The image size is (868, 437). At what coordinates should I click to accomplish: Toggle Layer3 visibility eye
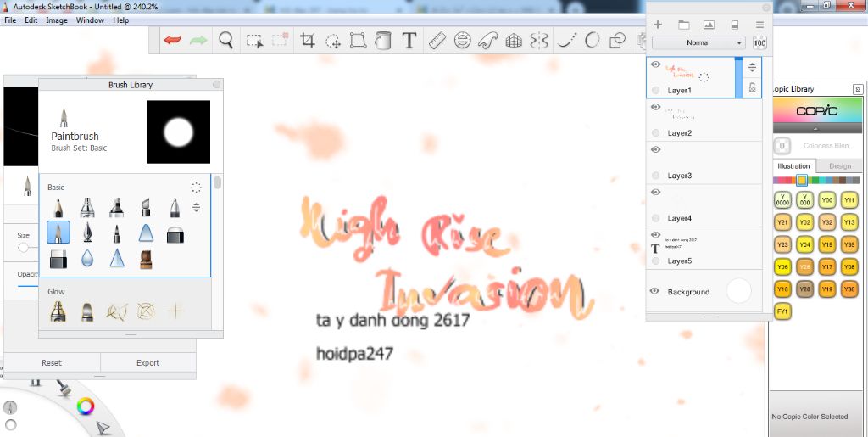point(655,149)
